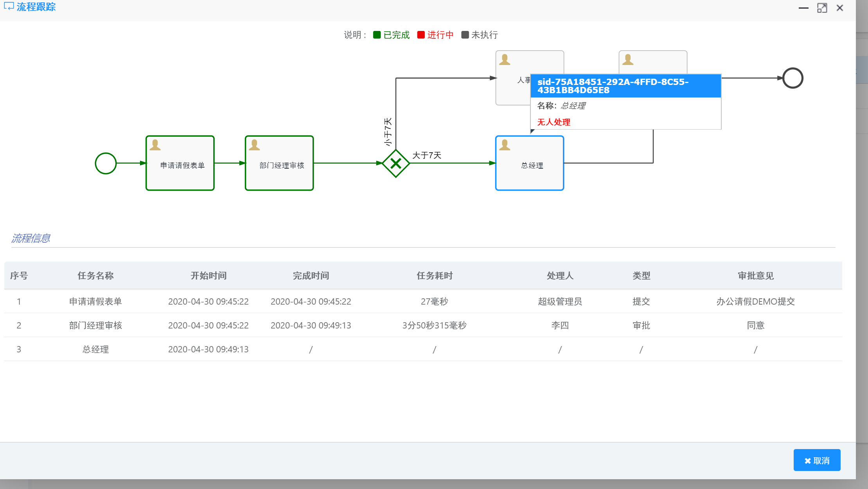The width and height of the screenshot is (868, 489).
Task: Select the 部门经理审核 task node
Action: pos(279,163)
